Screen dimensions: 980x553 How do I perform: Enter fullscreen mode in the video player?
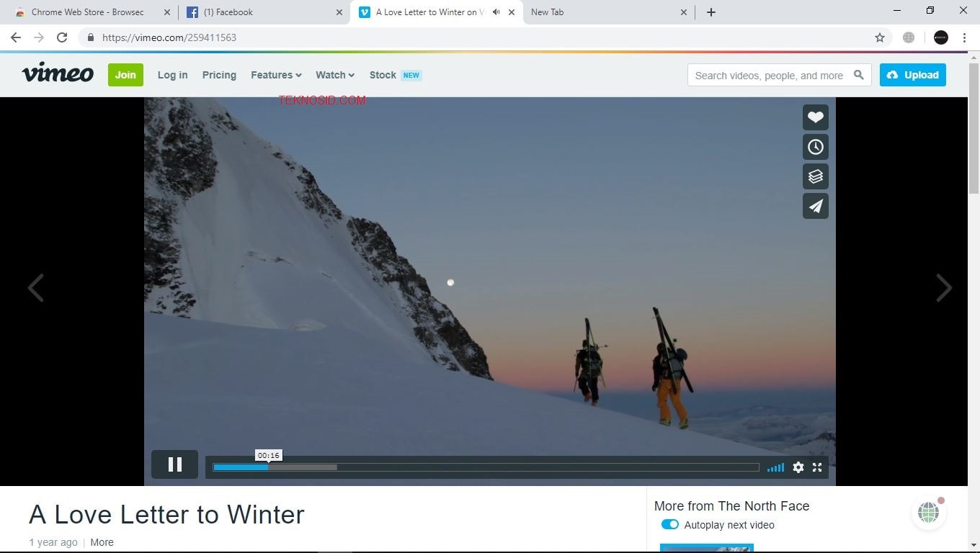coord(817,467)
